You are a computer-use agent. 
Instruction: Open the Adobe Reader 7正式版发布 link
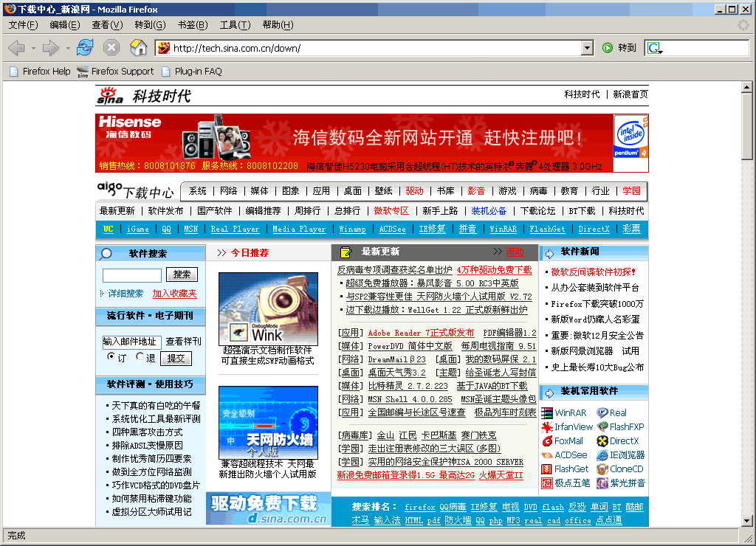click(x=421, y=333)
